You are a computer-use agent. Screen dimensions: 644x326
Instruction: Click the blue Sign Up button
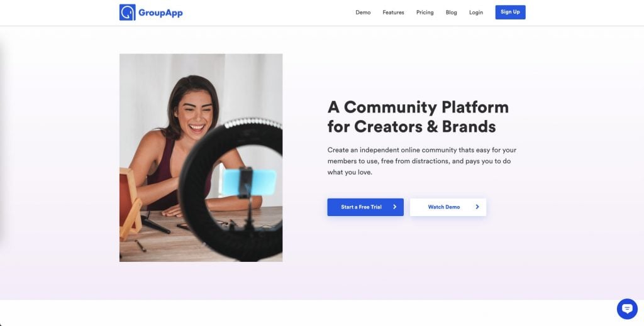[510, 12]
